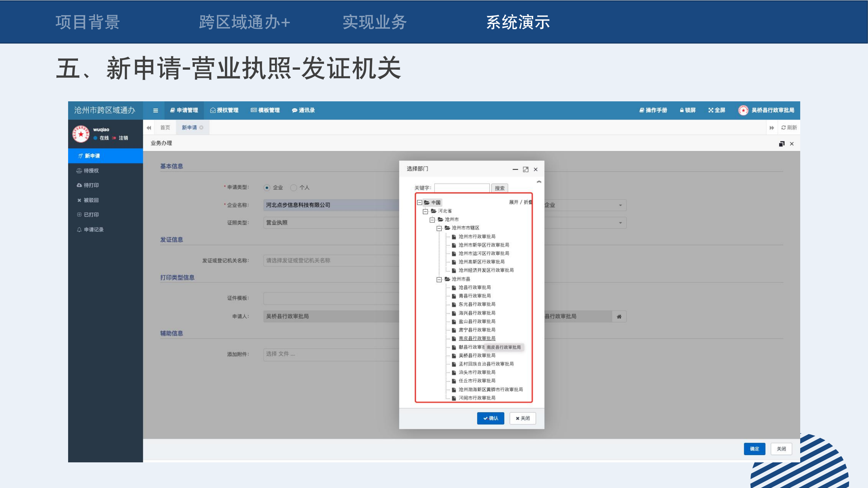This screenshot has height=488, width=868.
Task: Collapse the 中国 tree node
Action: pos(419,202)
